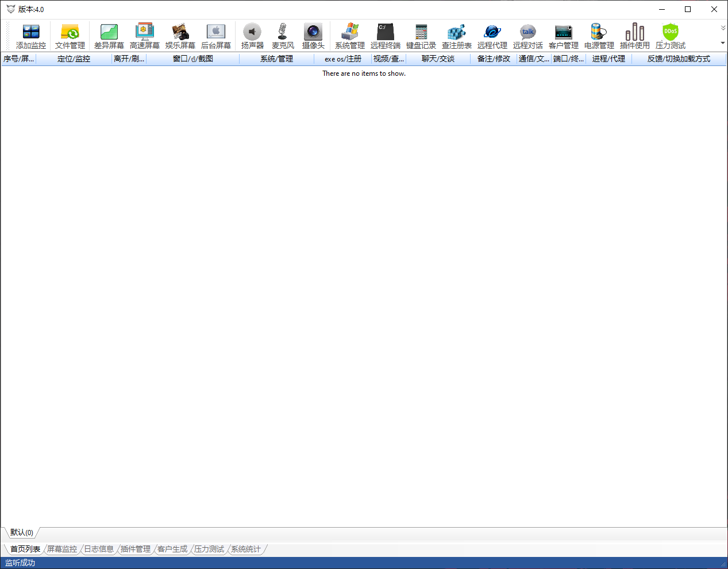Expand the toolbar overflow chevron
This screenshot has height=569, width=728.
coord(723,28)
